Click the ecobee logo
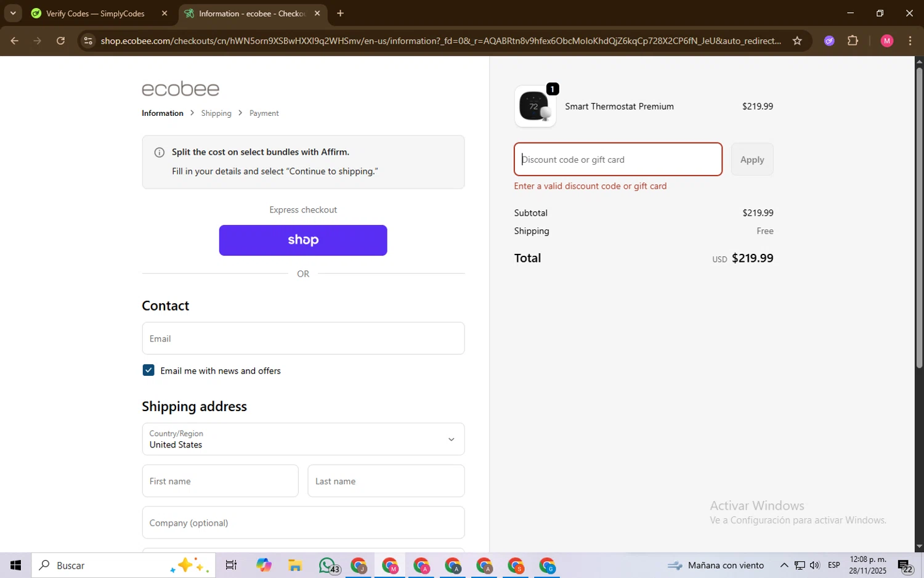The image size is (924, 578). coord(180,89)
